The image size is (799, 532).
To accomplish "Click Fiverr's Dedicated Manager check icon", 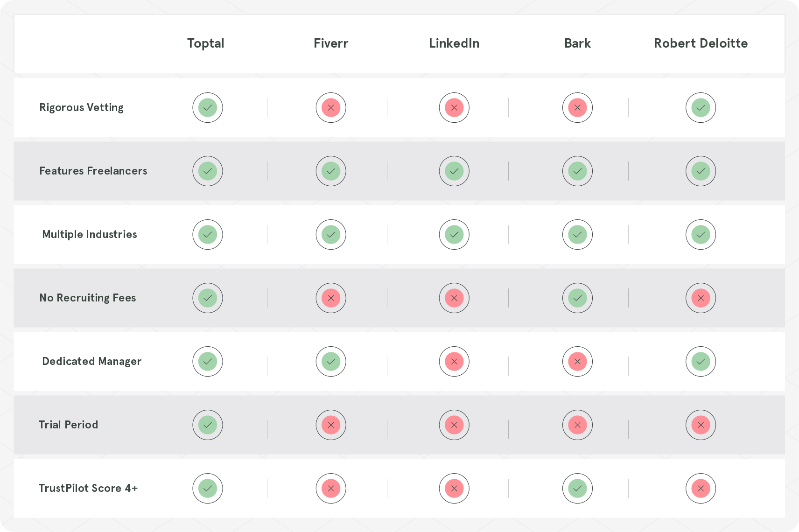I will click(331, 362).
